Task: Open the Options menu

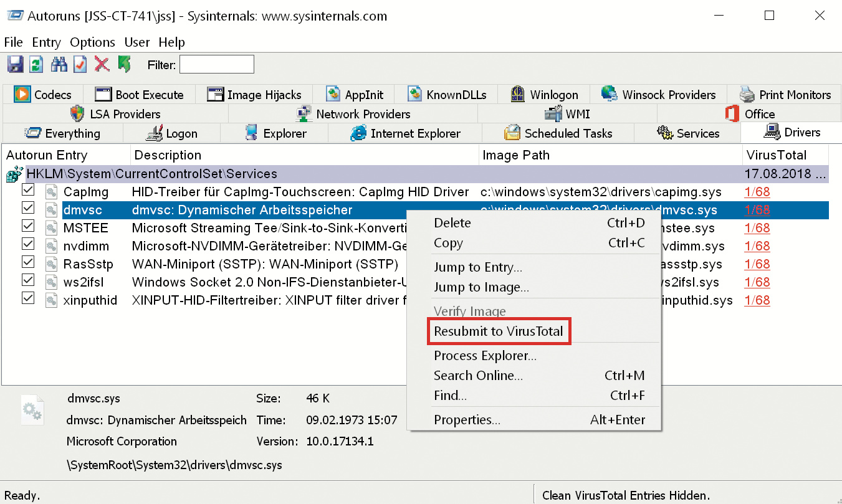Action: point(92,42)
